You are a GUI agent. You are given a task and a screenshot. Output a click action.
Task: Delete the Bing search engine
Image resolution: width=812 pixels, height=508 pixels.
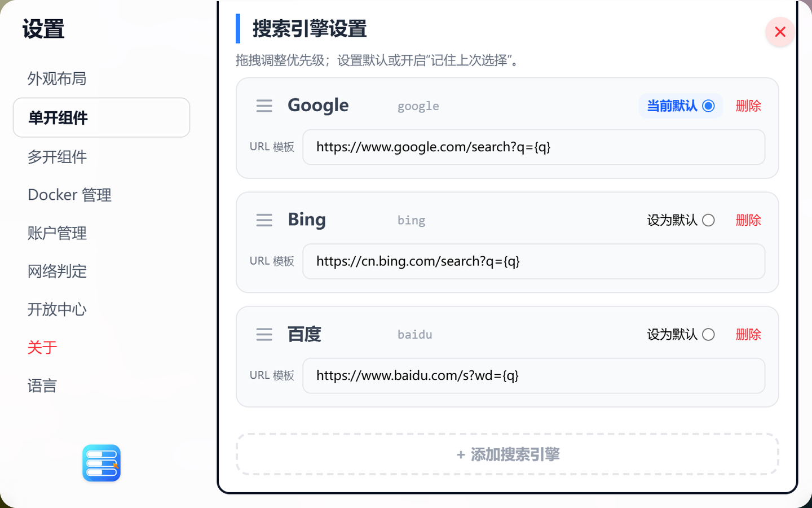pyautogui.click(x=748, y=220)
